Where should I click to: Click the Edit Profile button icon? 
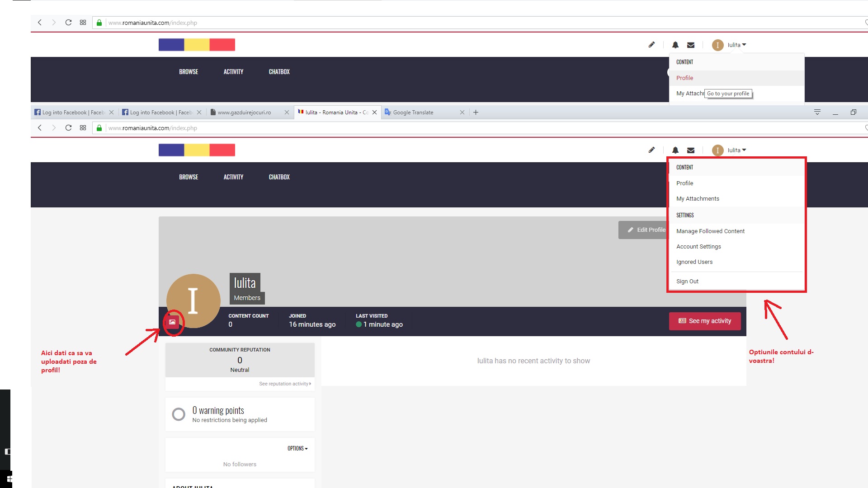[x=631, y=230]
